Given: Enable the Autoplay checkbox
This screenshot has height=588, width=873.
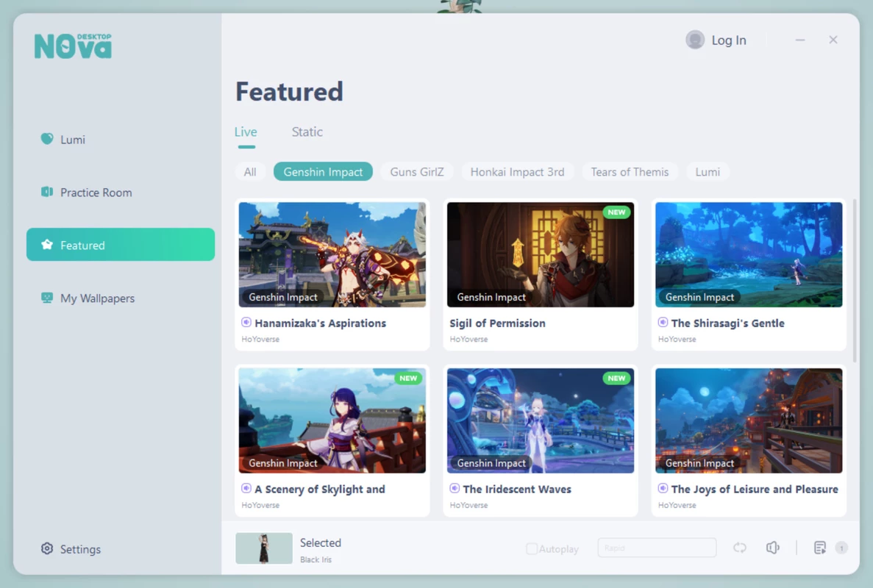Looking at the screenshot, I should (x=532, y=549).
